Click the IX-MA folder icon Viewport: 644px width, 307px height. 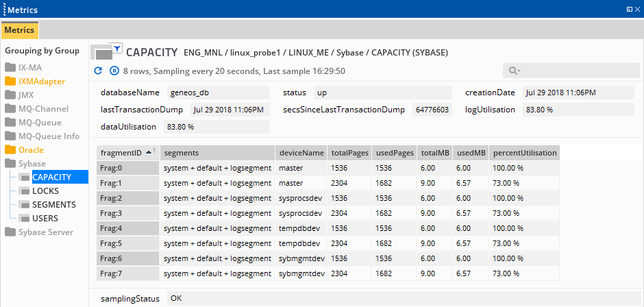pos(10,68)
